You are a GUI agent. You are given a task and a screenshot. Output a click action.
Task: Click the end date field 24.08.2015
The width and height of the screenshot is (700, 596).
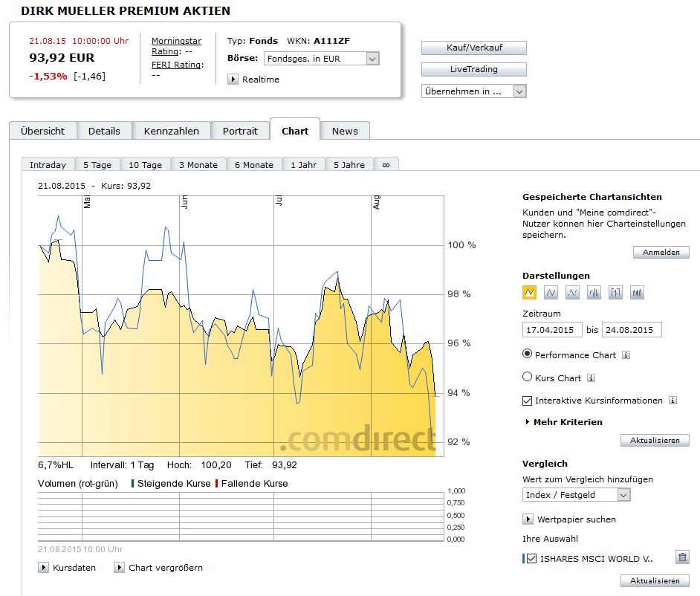[632, 330]
